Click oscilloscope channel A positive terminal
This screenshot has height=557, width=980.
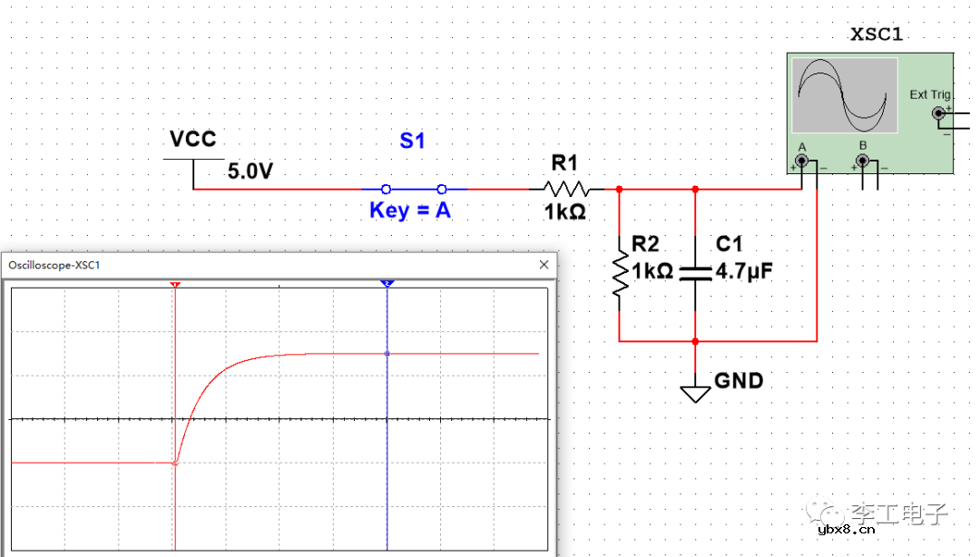click(802, 163)
